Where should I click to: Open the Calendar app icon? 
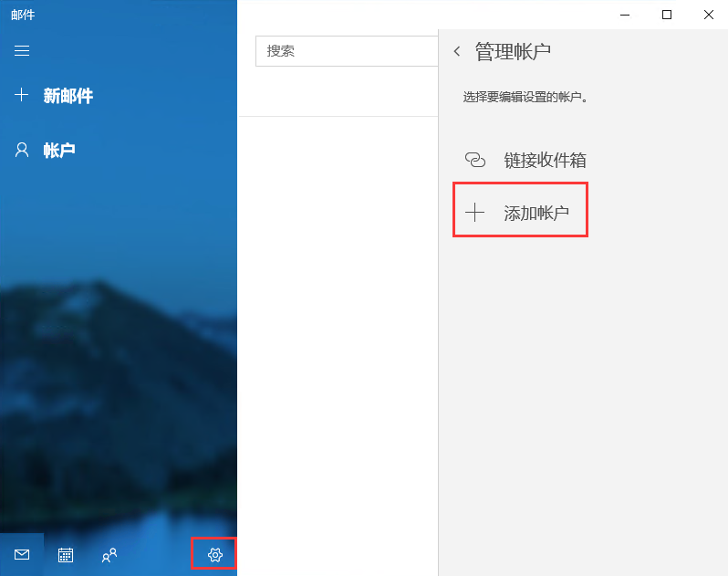click(x=66, y=555)
